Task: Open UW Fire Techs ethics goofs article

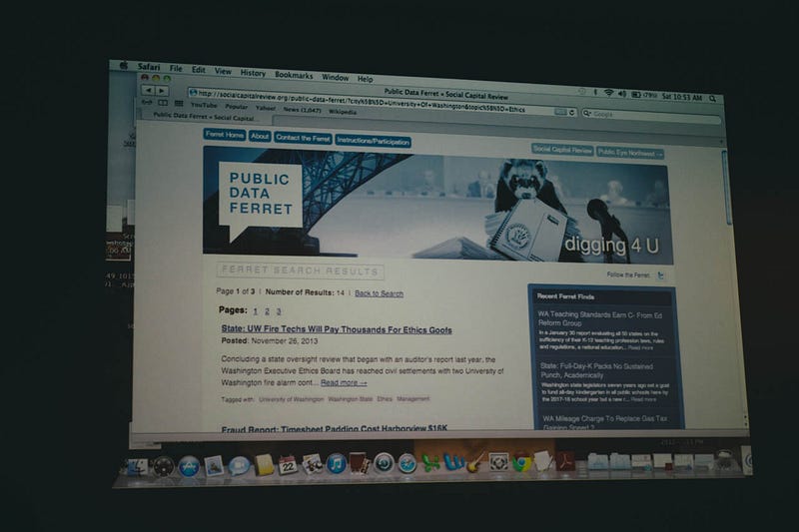Action: pos(337,329)
